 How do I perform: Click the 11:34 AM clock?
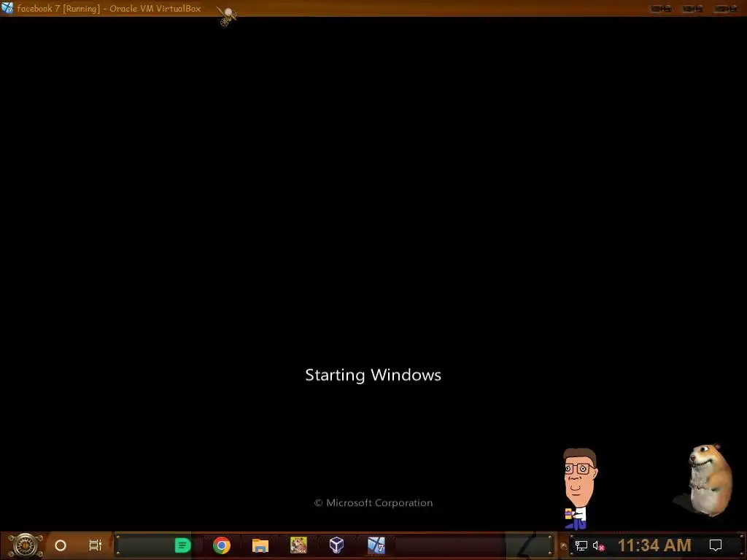[654, 545]
